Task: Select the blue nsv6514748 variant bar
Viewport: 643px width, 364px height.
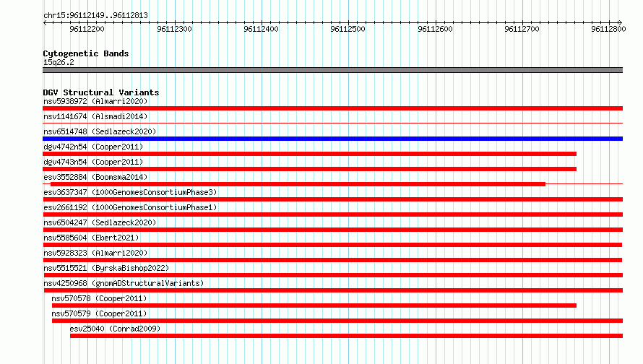Action: (x=332, y=139)
